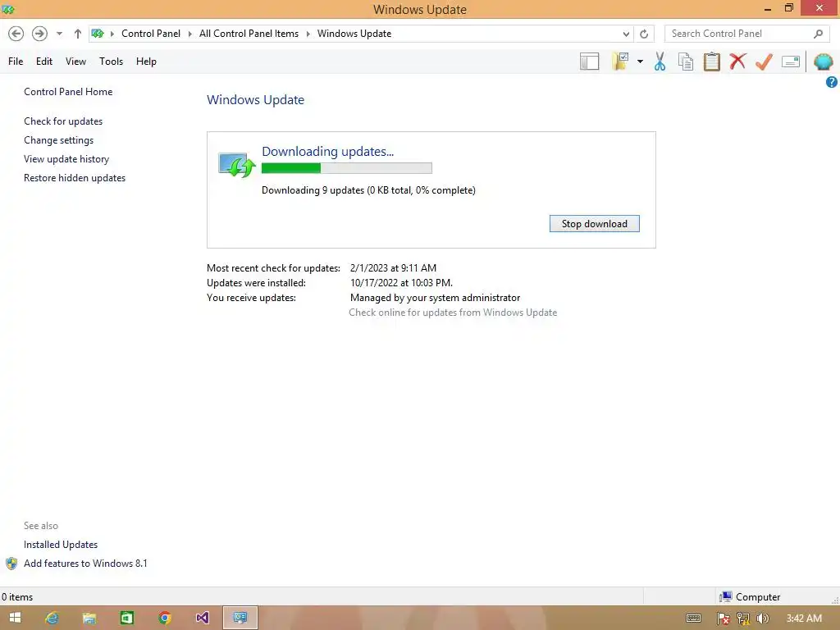Expand the chevron after Control Panel breadcrumb
840x630 pixels.
pyautogui.click(x=189, y=34)
